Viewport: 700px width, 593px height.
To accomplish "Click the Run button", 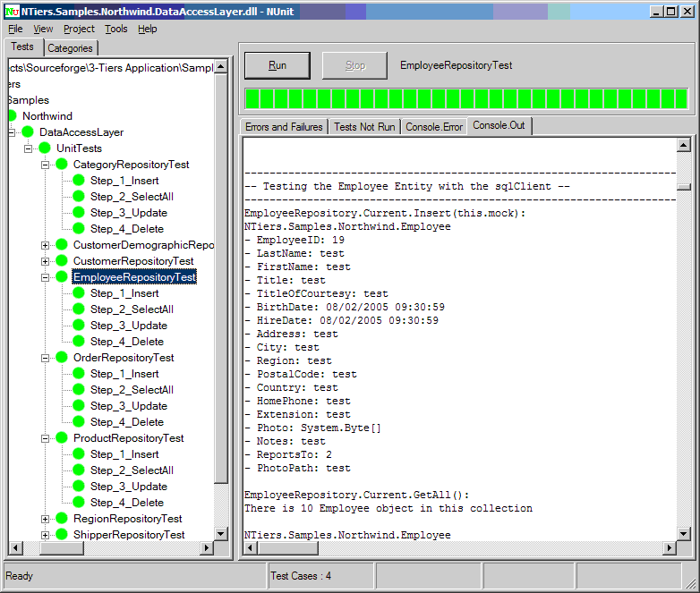I will tap(277, 65).
